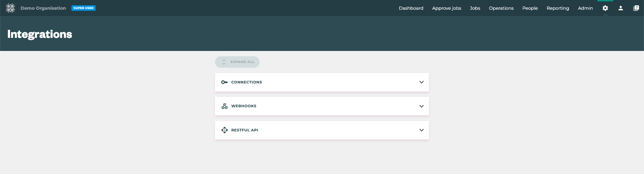Image resolution: width=644 pixels, height=174 pixels.
Task: Open the user profile icon
Action: [621, 8]
